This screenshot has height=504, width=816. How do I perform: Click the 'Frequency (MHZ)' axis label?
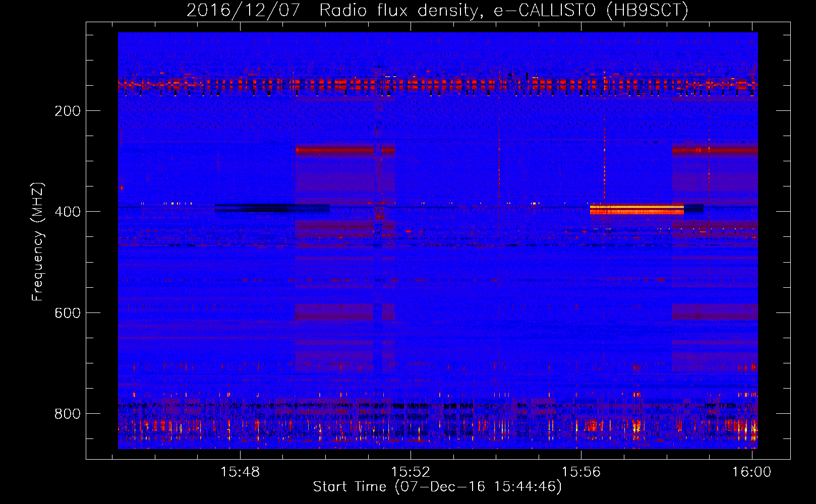click(x=38, y=241)
